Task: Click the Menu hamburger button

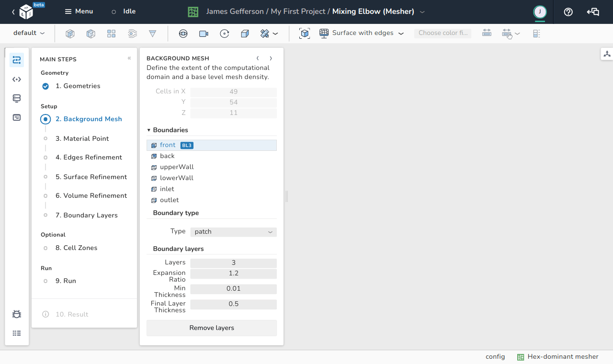Action: tap(79, 11)
